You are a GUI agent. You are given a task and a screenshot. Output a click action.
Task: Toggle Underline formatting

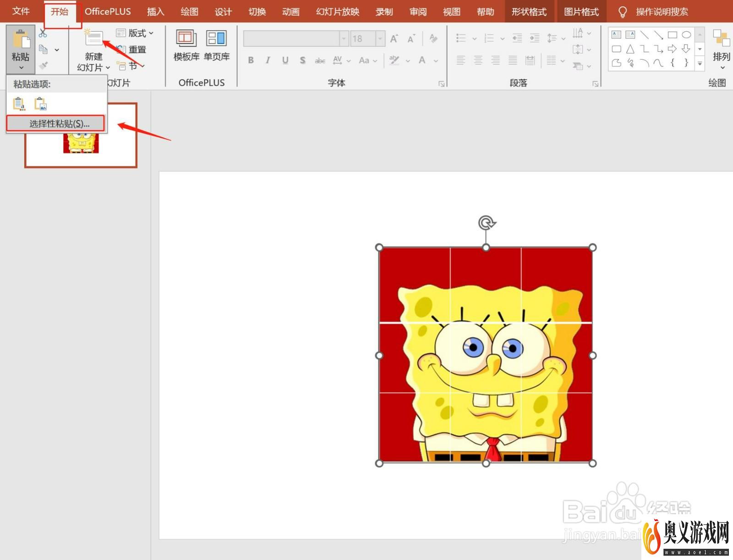285,60
